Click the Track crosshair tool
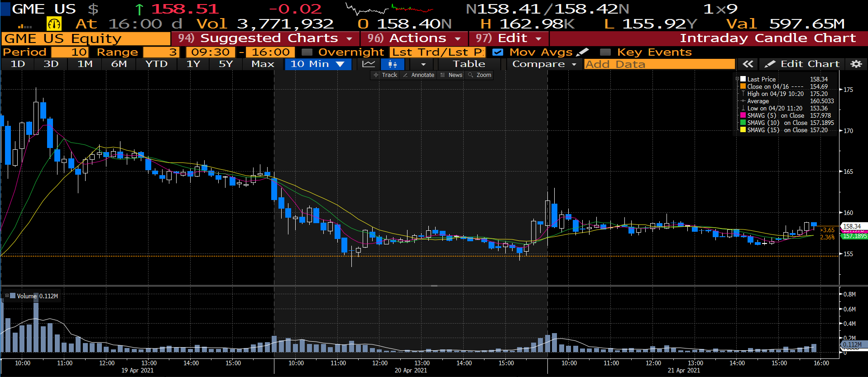This screenshot has height=377, width=868. tap(385, 75)
